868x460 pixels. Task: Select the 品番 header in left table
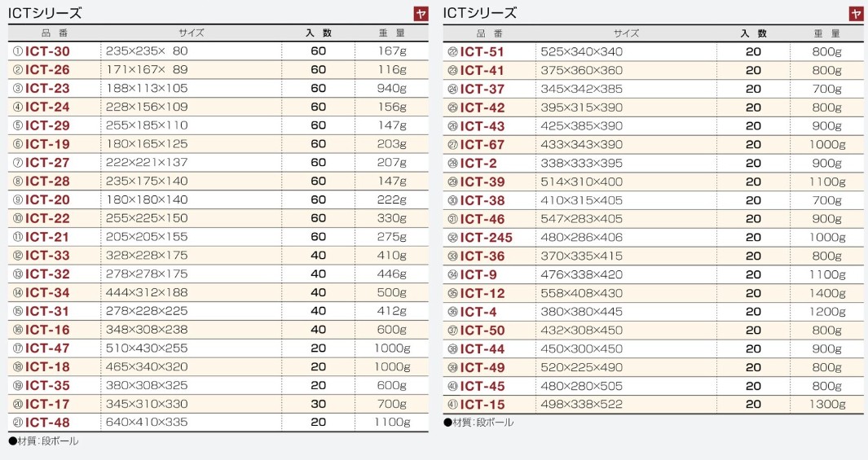(x=55, y=33)
